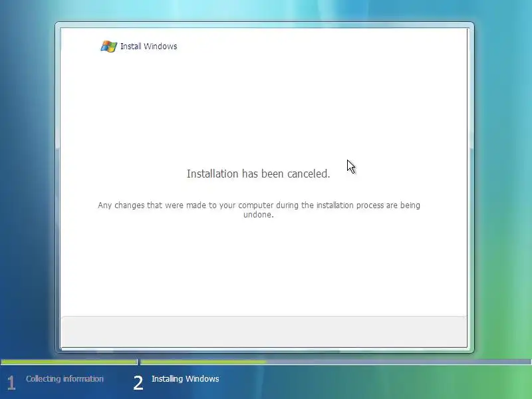Click the "Collecting information" step label
532x399 pixels.
(65, 378)
